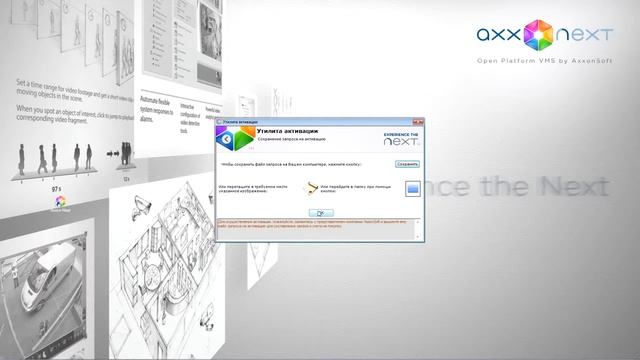The image size is (640, 360).
Task: Click the Утилита активации heading
Action: [x=287, y=131]
